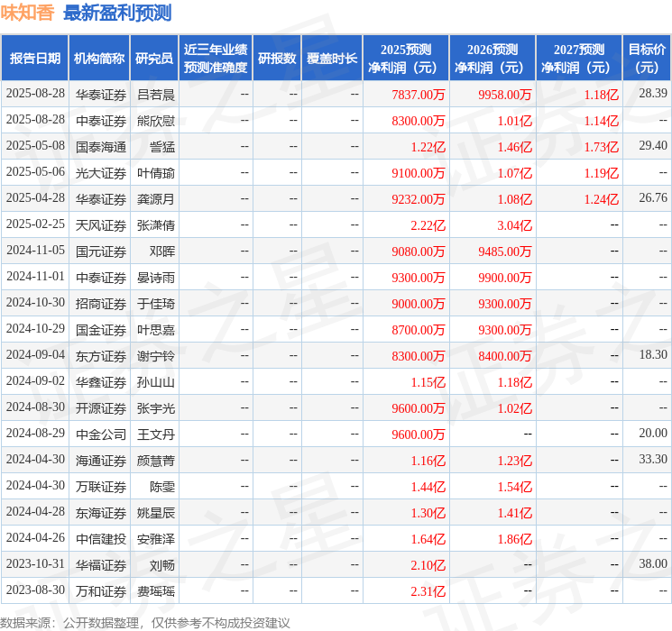Select the 国元证券 institution cell
This screenshot has height=631, width=672.
[101, 251]
